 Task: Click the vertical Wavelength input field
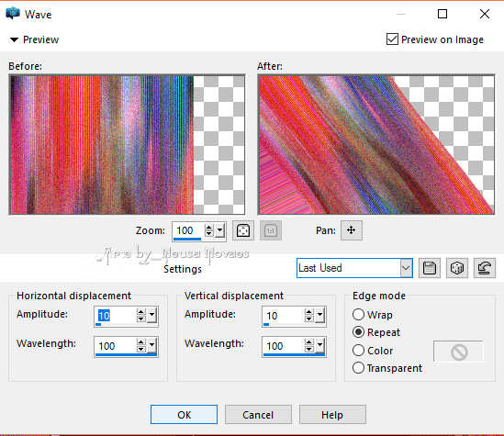[283, 346]
